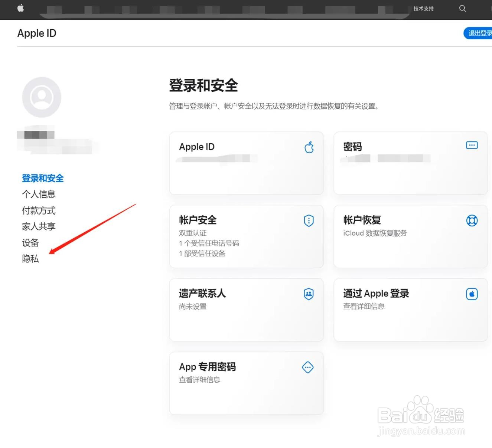
Task: Click the apple outline icon on Apple ID card
Action: pos(309,147)
